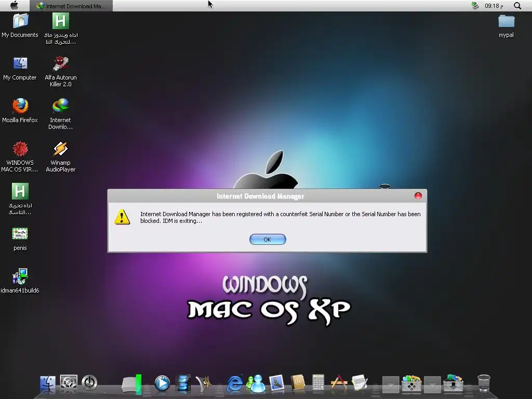Open the search magnifier in the menu bar
This screenshot has width=532, height=399.
(517, 6)
